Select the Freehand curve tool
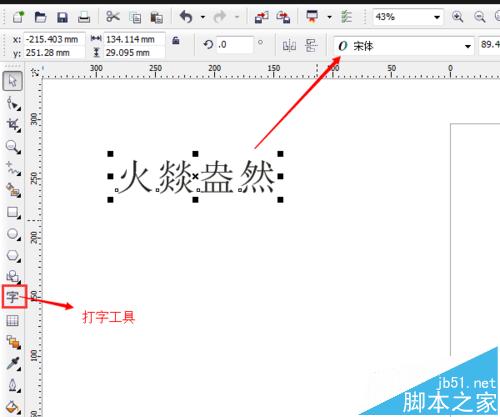This screenshot has width=500, height=417. [13, 169]
